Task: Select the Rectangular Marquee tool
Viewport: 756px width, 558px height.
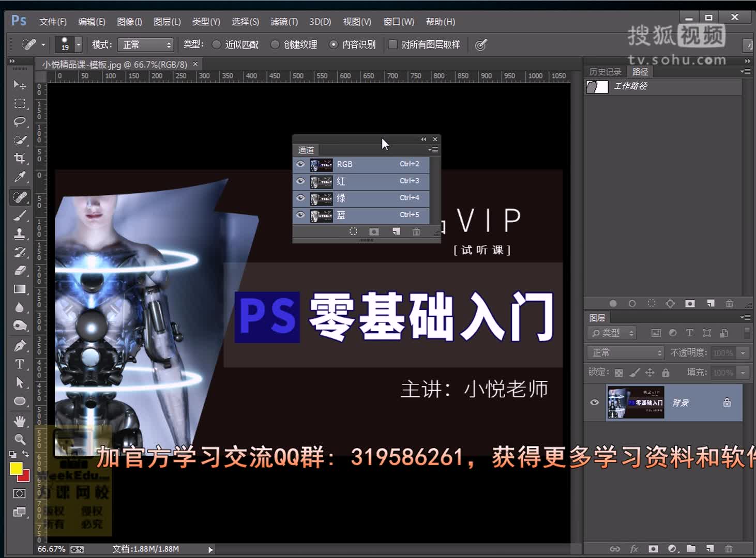Action: coord(20,103)
